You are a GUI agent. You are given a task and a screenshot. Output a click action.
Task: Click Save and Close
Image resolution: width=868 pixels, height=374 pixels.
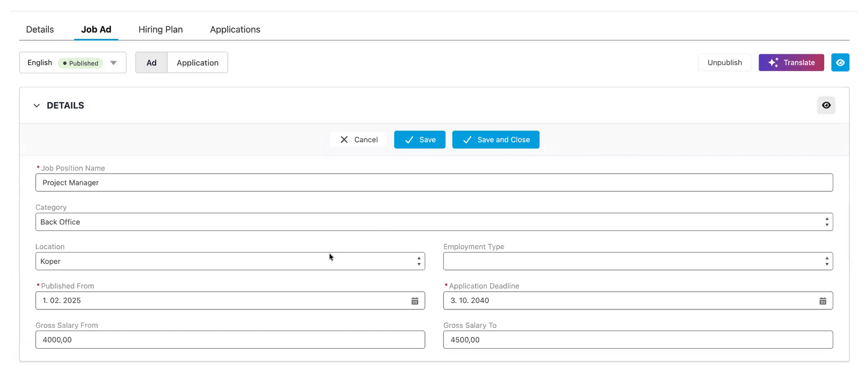(495, 140)
